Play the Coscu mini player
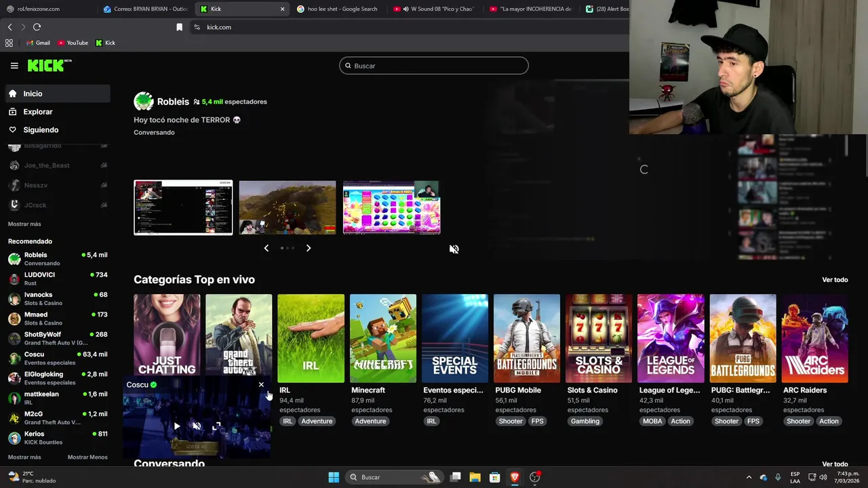The image size is (868, 488). (x=177, y=426)
